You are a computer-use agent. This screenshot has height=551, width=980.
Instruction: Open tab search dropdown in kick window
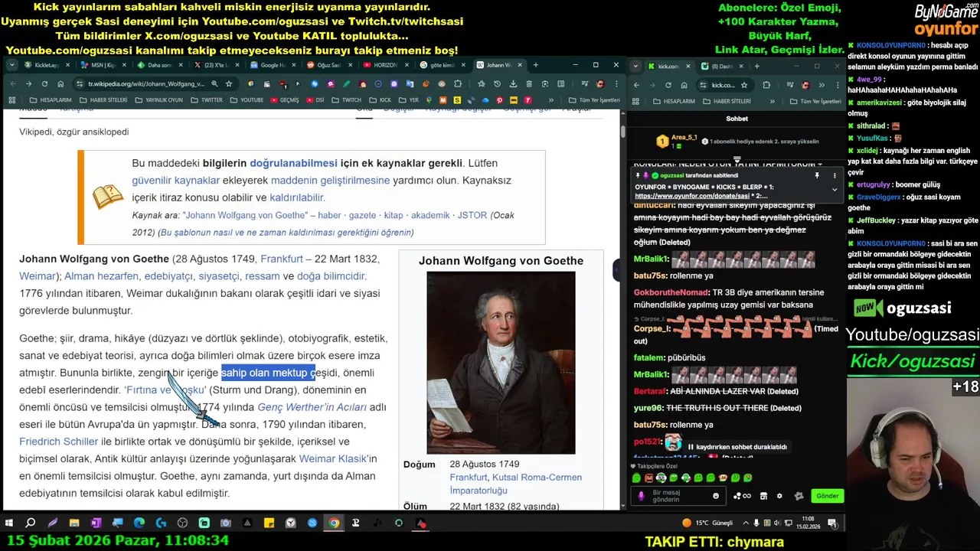tap(635, 66)
